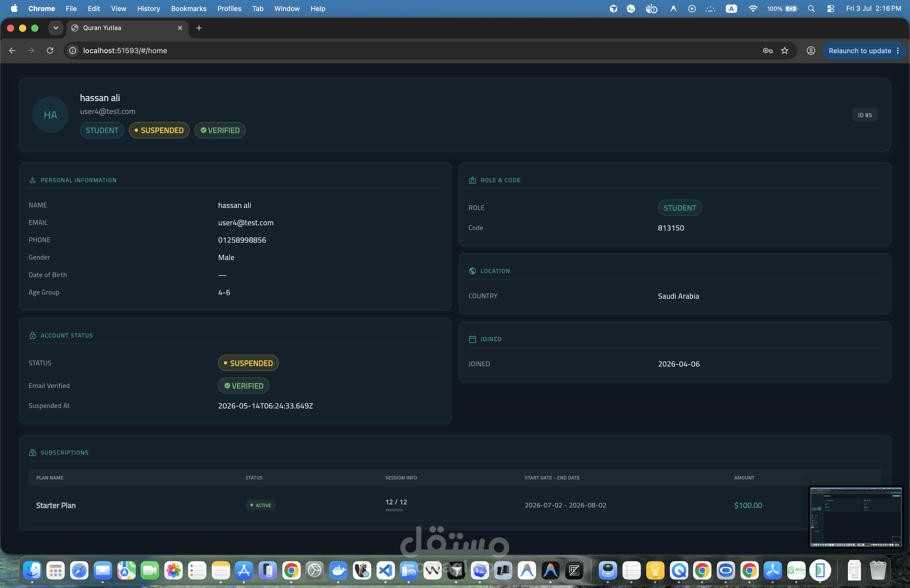Open the saved passwords key icon

[768, 50]
